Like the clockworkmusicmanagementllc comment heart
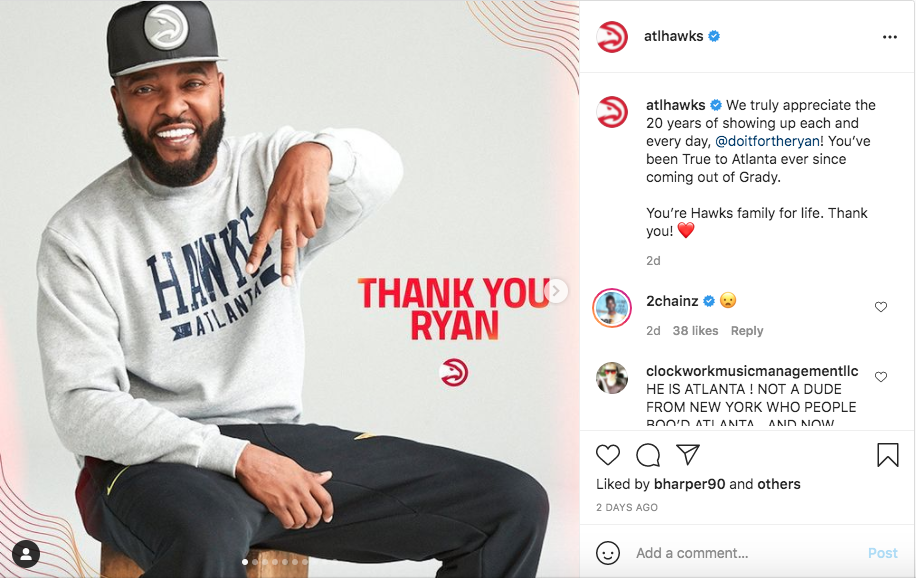Screen dimensions: 916x578 (881, 377)
